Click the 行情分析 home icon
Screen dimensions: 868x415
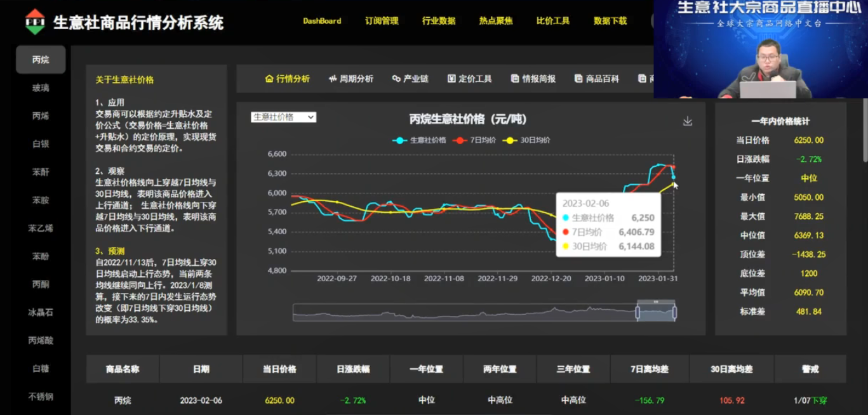269,79
